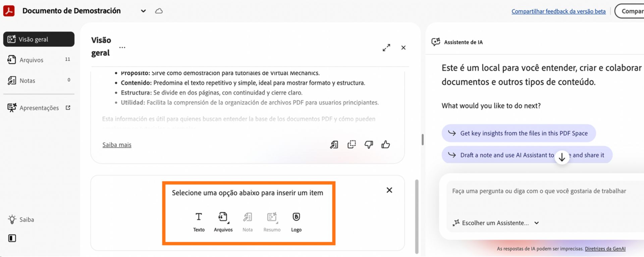Click the Arquivos icon in sidebar

pyautogui.click(x=12, y=60)
